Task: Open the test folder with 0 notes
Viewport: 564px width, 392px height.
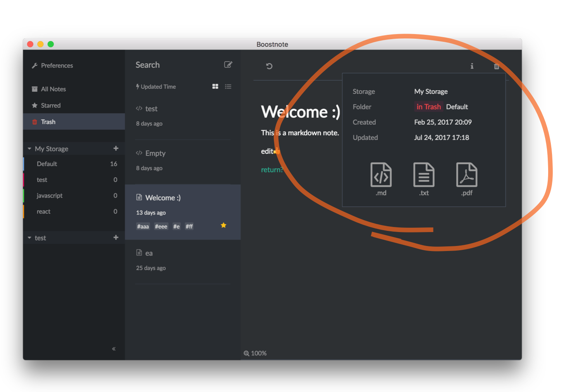Action: (74, 180)
